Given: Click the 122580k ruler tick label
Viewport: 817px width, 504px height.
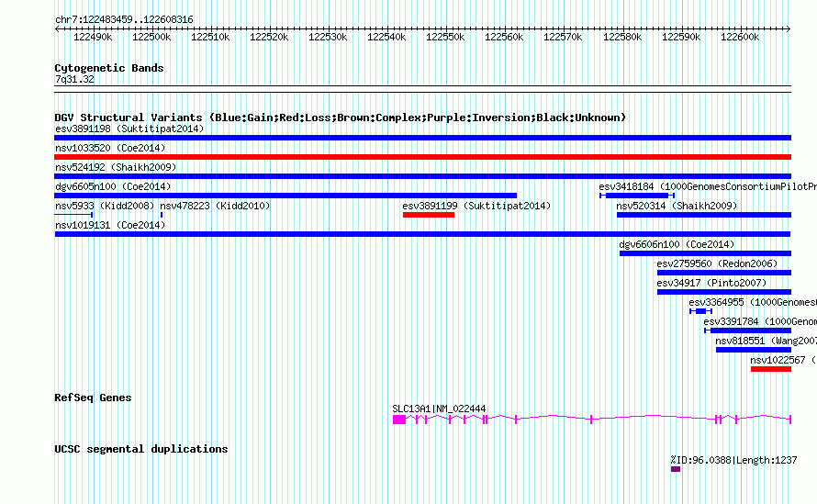Looking at the screenshot, I should [622, 37].
